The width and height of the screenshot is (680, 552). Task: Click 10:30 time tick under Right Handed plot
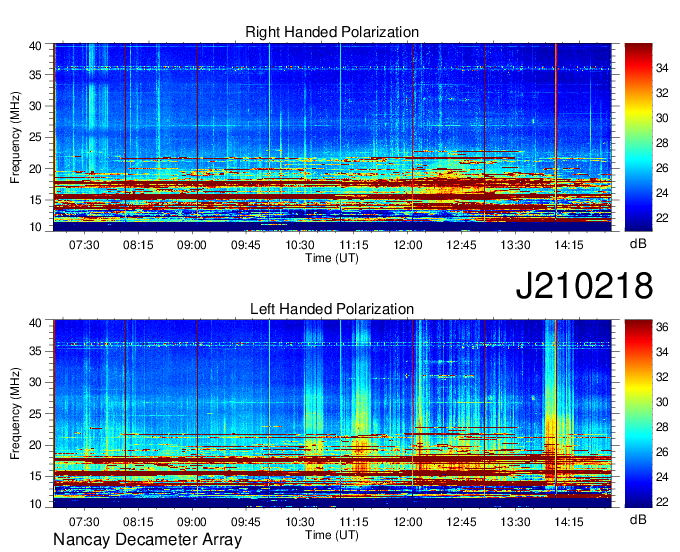300,245
